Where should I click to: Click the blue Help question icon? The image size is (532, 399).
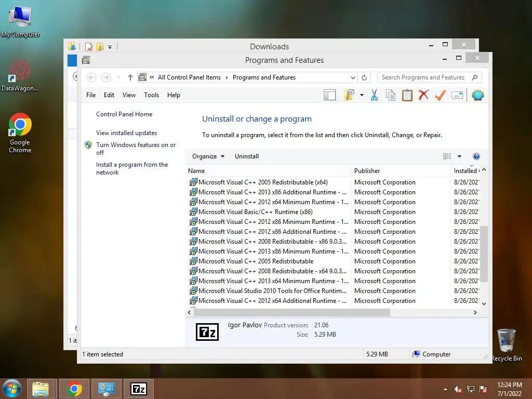(476, 156)
